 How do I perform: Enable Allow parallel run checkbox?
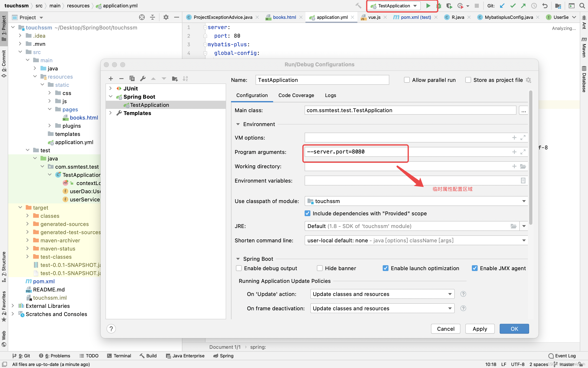(x=407, y=80)
